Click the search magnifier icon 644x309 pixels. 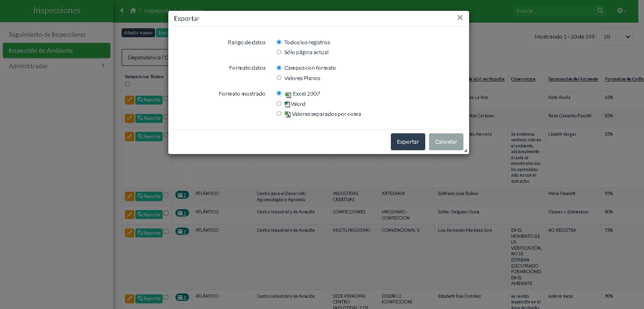(x=600, y=10)
